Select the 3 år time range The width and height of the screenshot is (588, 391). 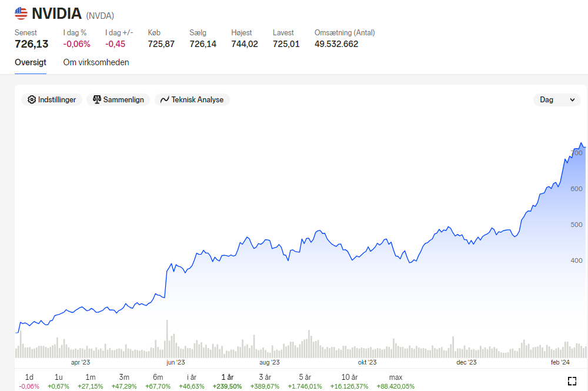pyautogui.click(x=265, y=381)
